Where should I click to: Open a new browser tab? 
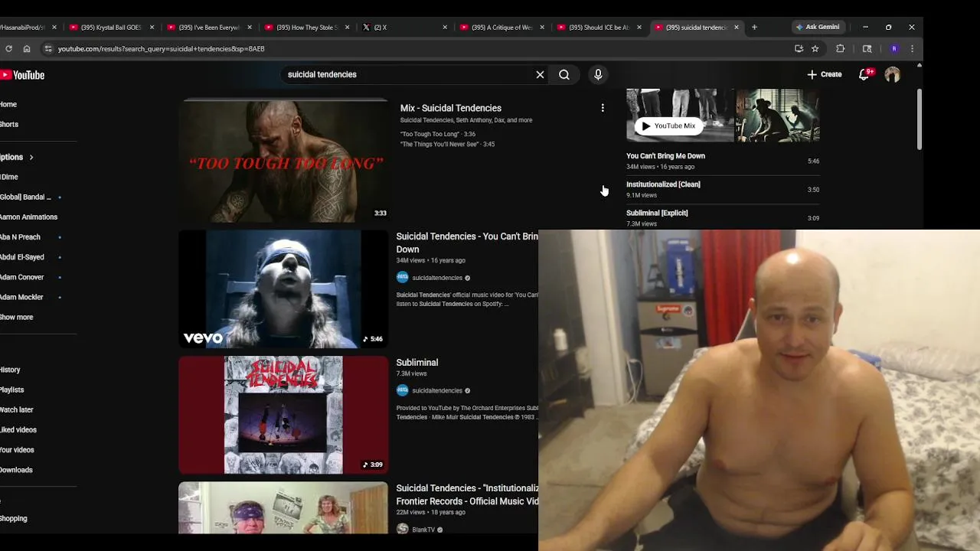point(754,27)
